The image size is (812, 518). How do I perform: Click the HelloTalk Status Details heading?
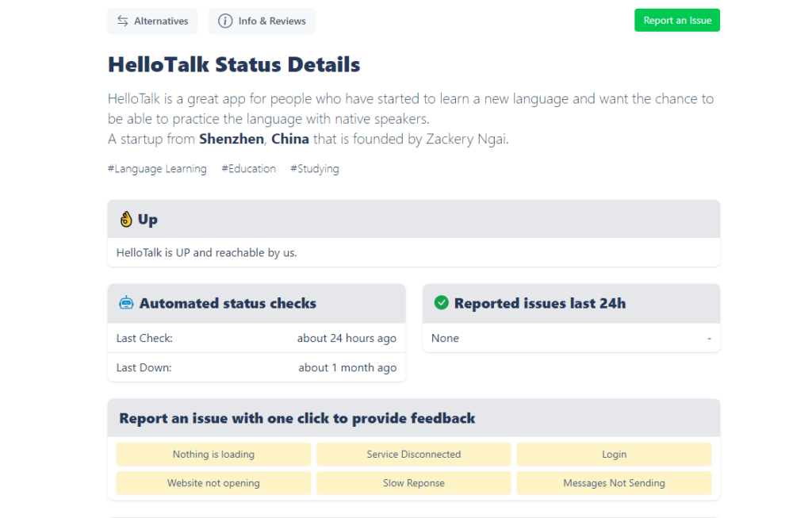click(234, 65)
